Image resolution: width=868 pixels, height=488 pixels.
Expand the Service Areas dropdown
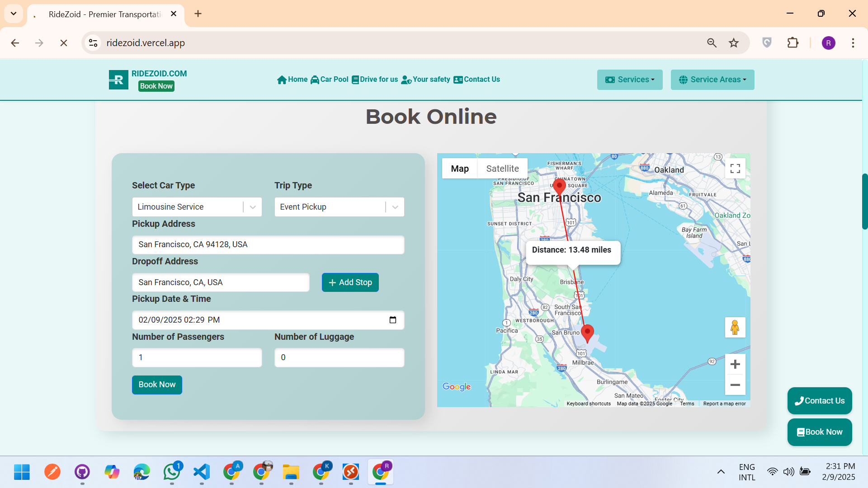[712, 80]
